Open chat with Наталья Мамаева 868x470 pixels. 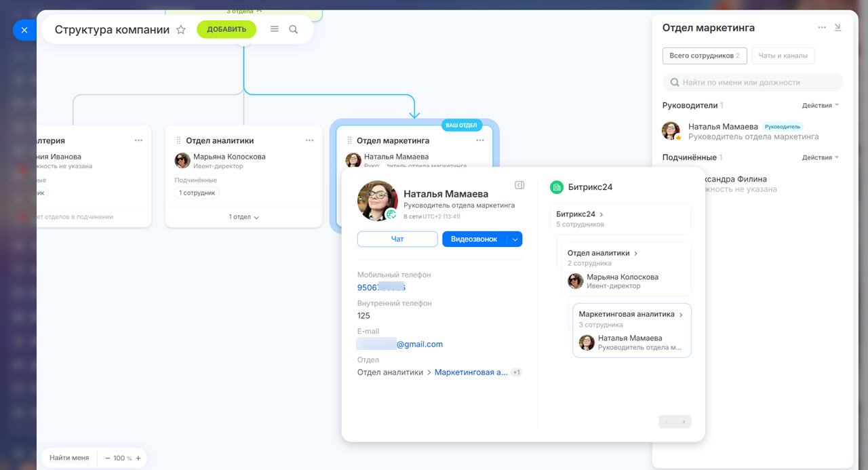point(397,239)
